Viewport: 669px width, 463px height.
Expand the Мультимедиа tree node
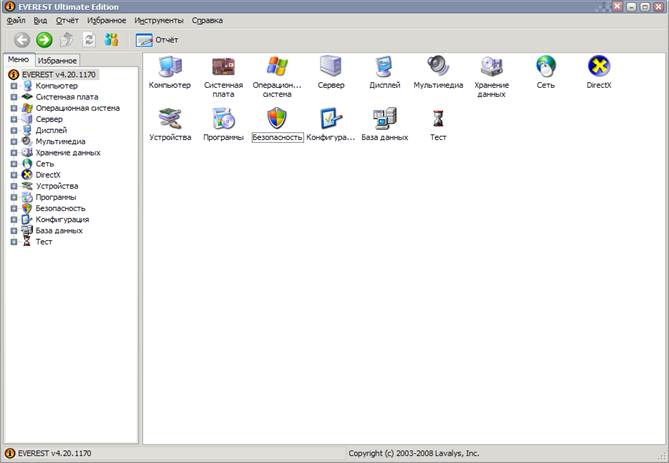(x=14, y=141)
